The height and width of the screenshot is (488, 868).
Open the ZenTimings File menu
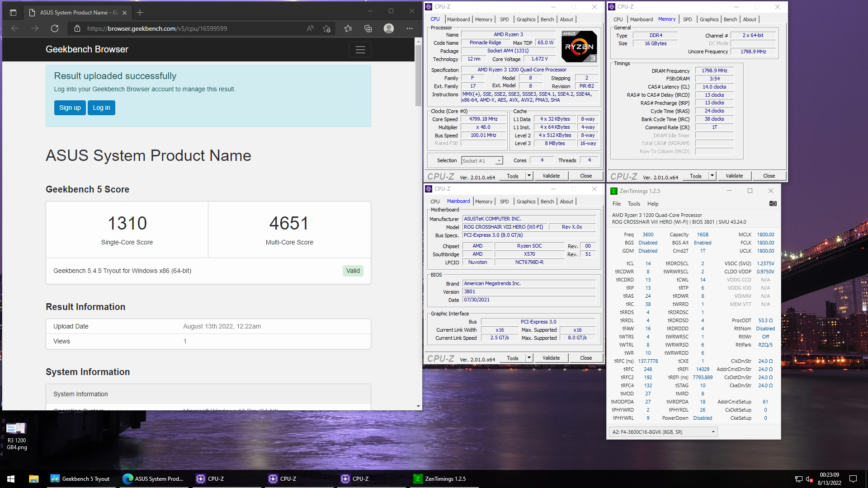click(616, 204)
